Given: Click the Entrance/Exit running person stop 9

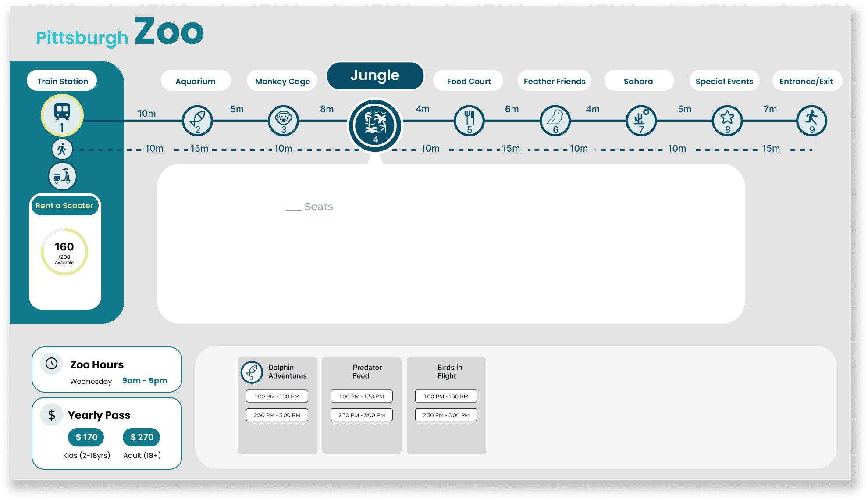Looking at the screenshot, I should pyautogui.click(x=812, y=121).
